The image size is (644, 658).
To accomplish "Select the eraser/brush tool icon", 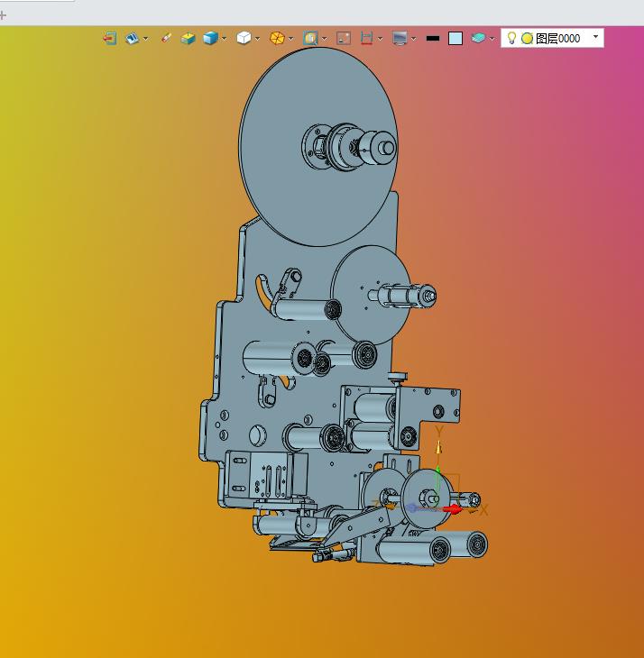I will pos(166,38).
